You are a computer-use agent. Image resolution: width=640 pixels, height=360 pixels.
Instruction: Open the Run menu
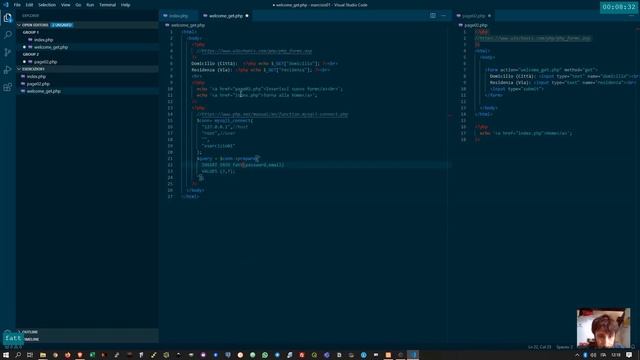tap(90, 5)
